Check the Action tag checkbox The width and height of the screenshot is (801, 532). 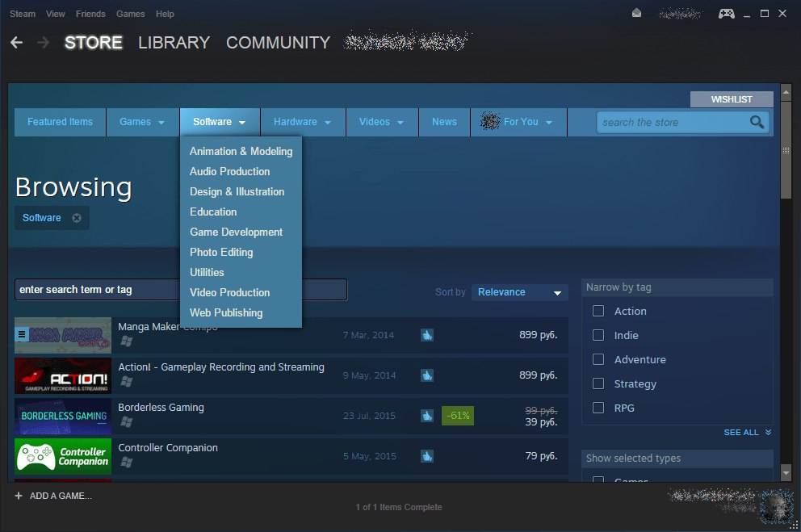598,311
